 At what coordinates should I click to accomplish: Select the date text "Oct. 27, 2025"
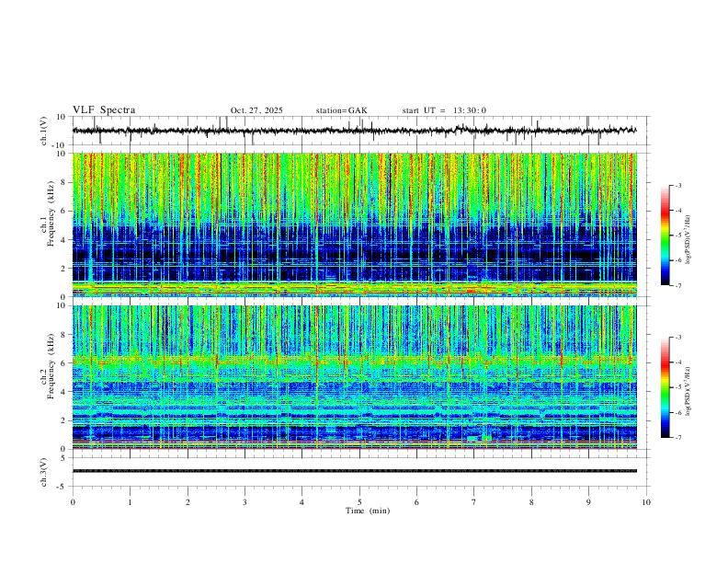256,110
